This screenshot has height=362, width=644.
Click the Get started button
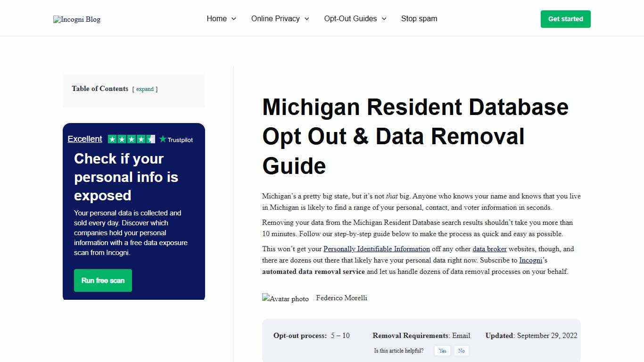click(565, 19)
